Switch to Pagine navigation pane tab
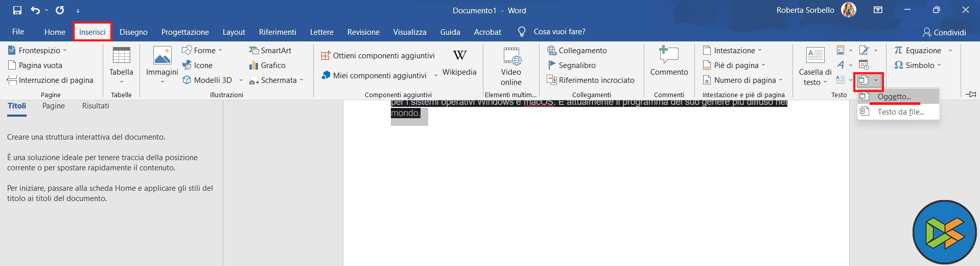This screenshot has height=266, width=980. [54, 106]
